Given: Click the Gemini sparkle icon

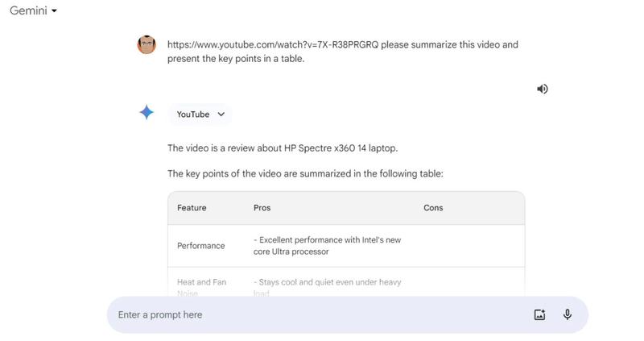Looking at the screenshot, I should click(147, 113).
